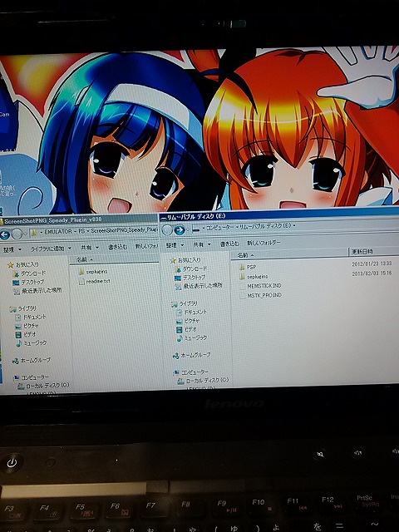Click デスクトップ icon in left window sidebar
Image resolution: width=399 pixels, height=532 pixels.
pyautogui.click(x=16, y=283)
